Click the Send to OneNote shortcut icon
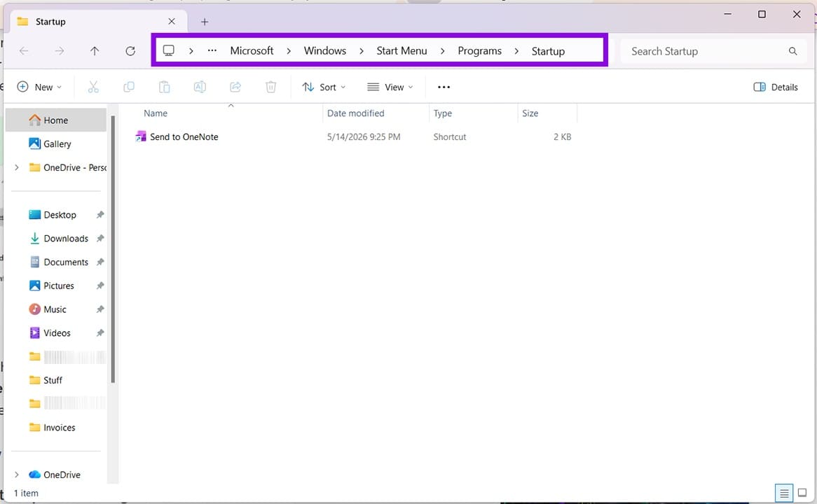Screen dimensions: 817x504 [141, 137]
